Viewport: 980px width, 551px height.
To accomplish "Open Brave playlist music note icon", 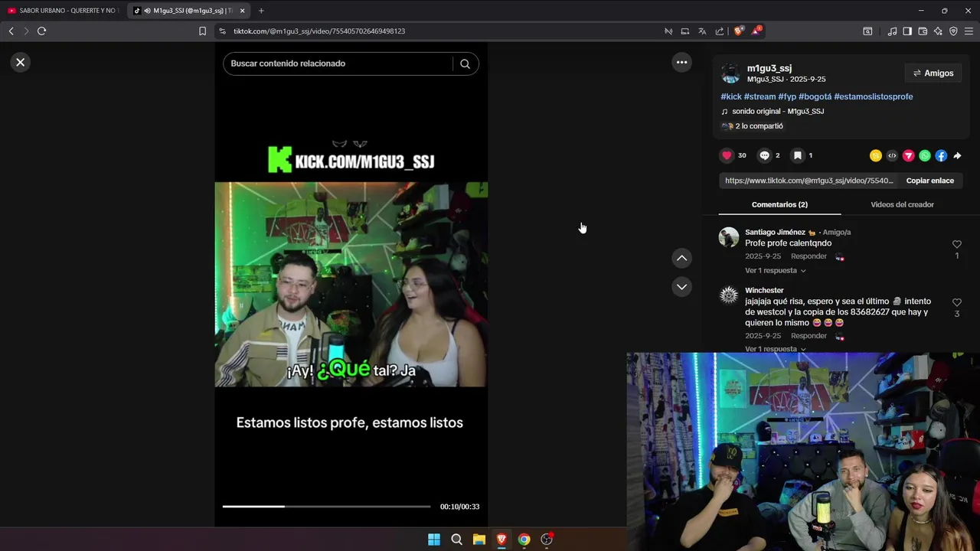I will 892,31.
